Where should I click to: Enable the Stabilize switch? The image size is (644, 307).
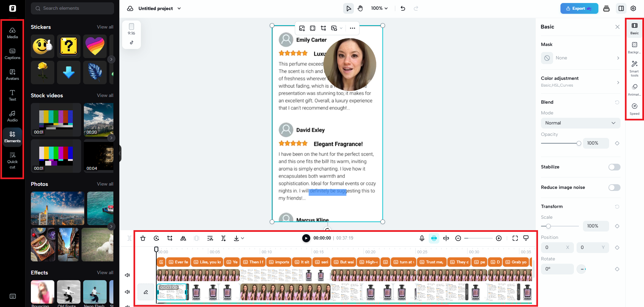point(614,167)
